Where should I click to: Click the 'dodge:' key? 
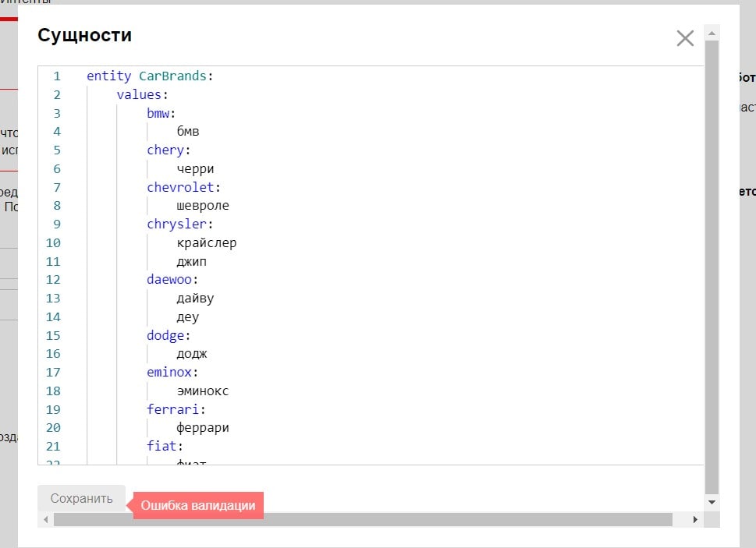point(169,335)
